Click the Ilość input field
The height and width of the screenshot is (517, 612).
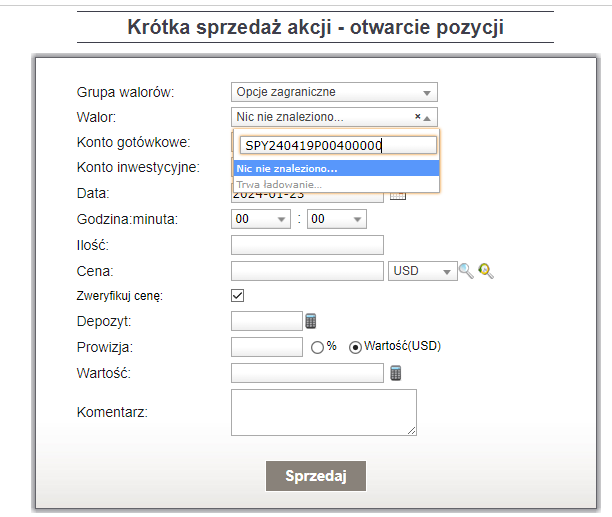[307, 245]
